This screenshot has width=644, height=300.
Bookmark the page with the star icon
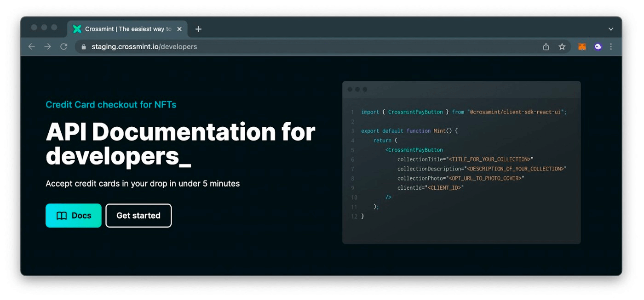pos(562,46)
